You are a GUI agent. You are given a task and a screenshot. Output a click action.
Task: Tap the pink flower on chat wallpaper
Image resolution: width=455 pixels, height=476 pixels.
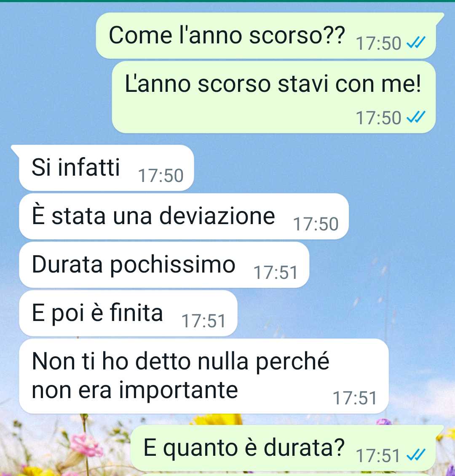tap(86, 446)
